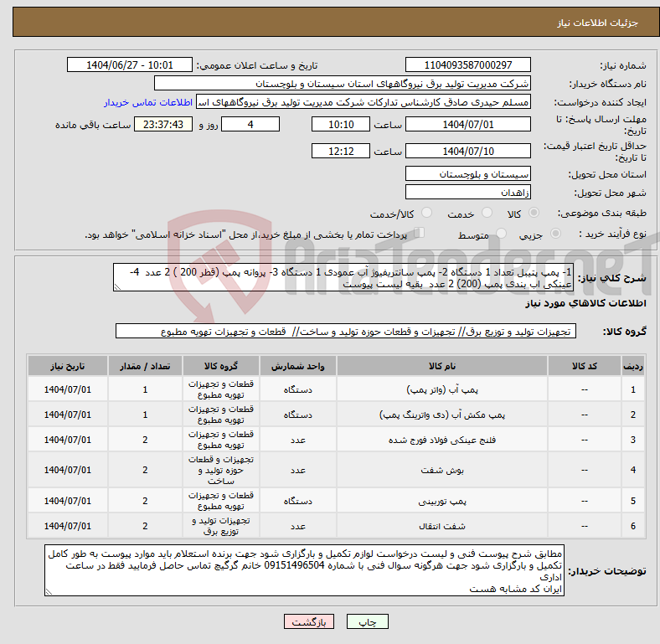
Task: Select the خدمت radio button
Action: pyautogui.click(x=487, y=213)
